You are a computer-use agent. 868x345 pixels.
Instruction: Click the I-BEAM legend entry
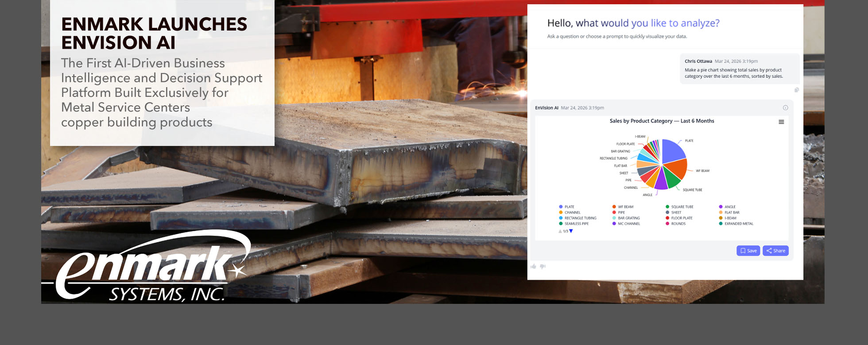tap(728, 218)
